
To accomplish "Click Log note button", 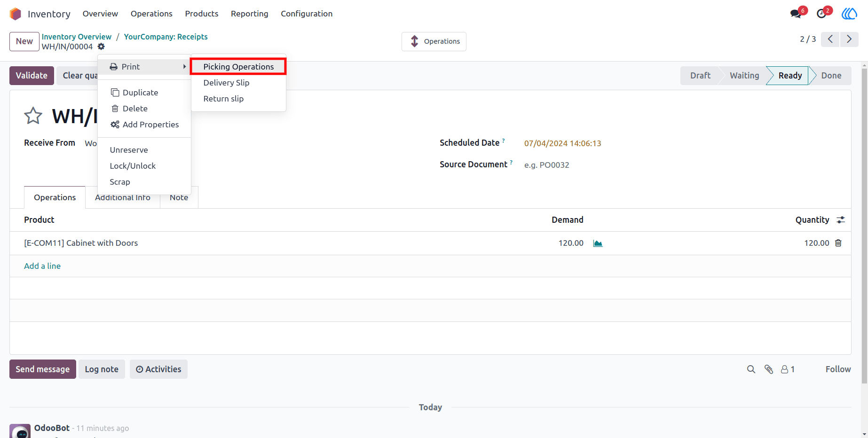I will pos(102,369).
